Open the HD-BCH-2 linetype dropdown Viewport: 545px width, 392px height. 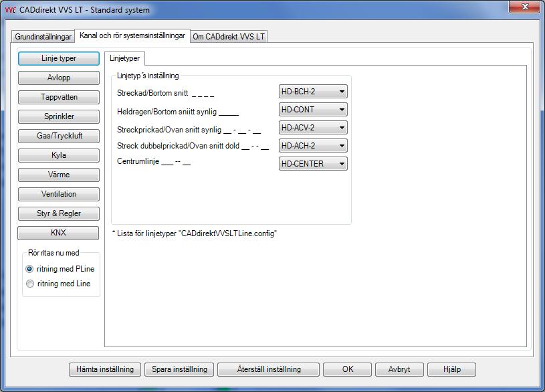[313, 92]
